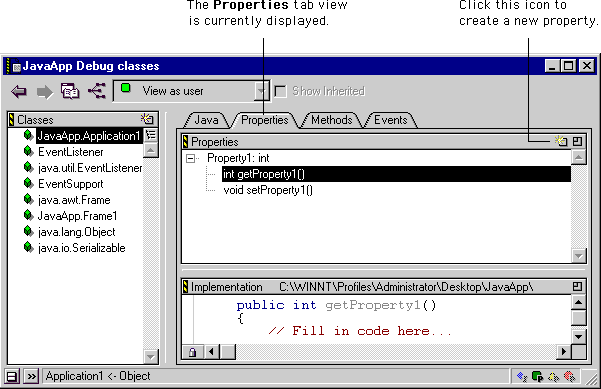
Task: Switch to the Methods tab
Action: click(332, 120)
